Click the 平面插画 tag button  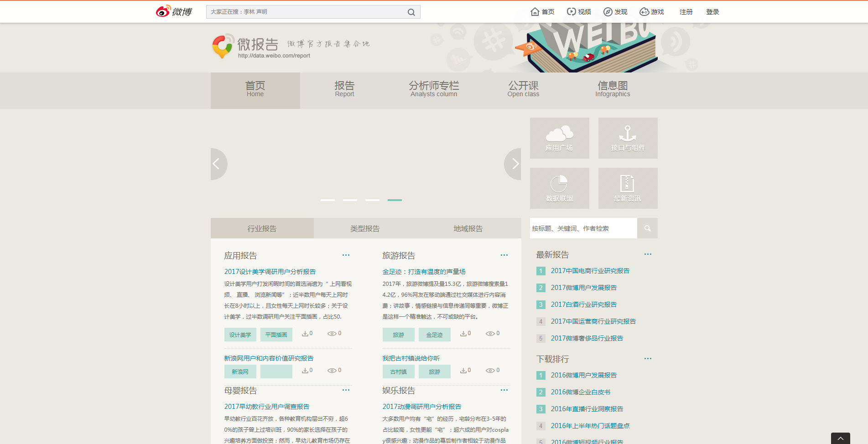pyautogui.click(x=276, y=335)
